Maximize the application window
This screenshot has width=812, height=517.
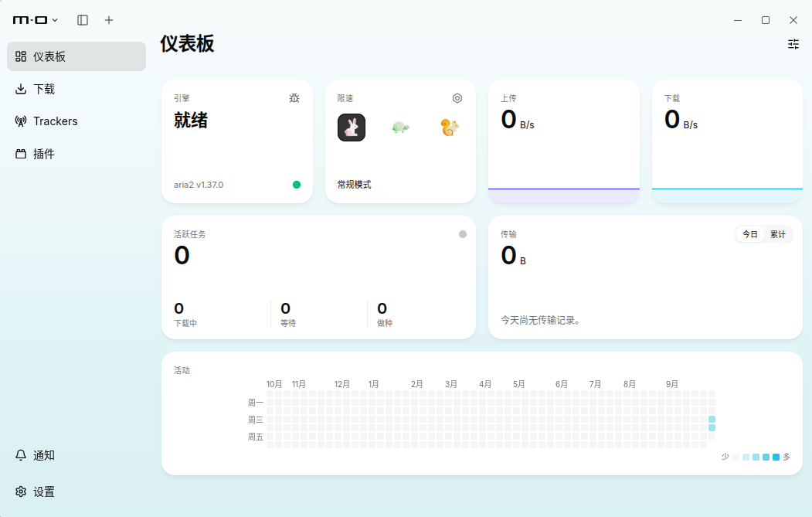tap(766, 20)
